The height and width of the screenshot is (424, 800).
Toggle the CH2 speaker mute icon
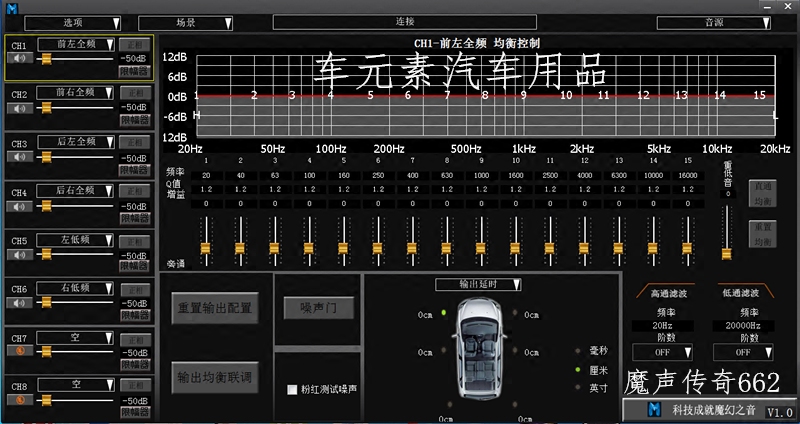pyautogui.click(x=20, y=106)
